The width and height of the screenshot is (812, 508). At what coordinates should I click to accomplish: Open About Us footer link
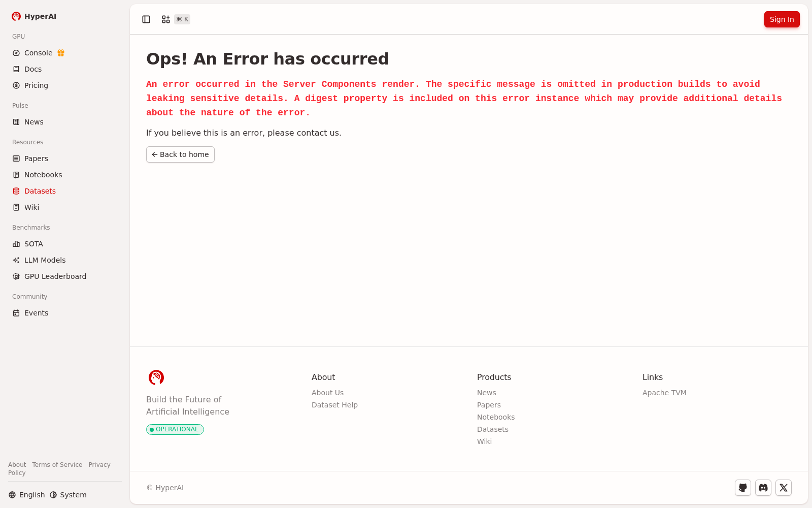327,393
